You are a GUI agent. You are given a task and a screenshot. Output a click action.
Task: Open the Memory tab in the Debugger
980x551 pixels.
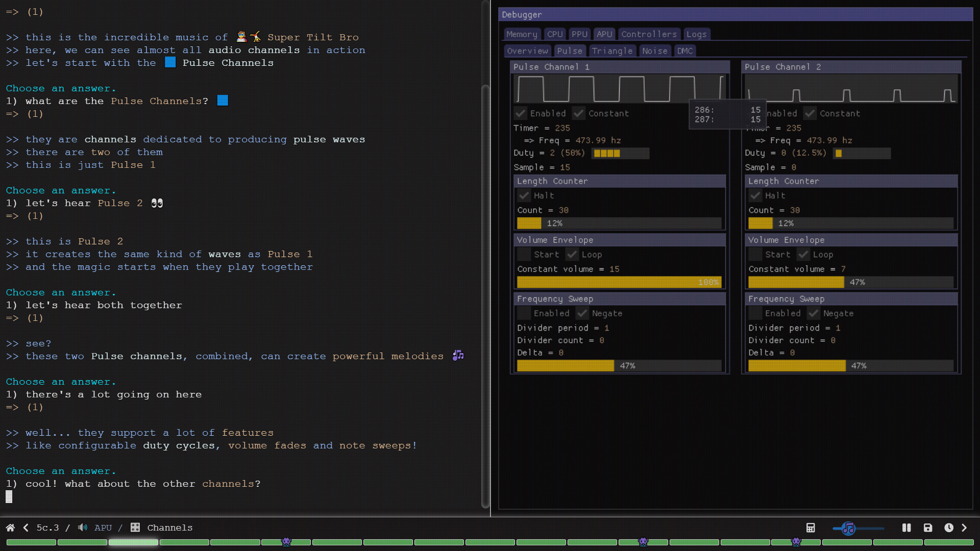click(522, 34)
